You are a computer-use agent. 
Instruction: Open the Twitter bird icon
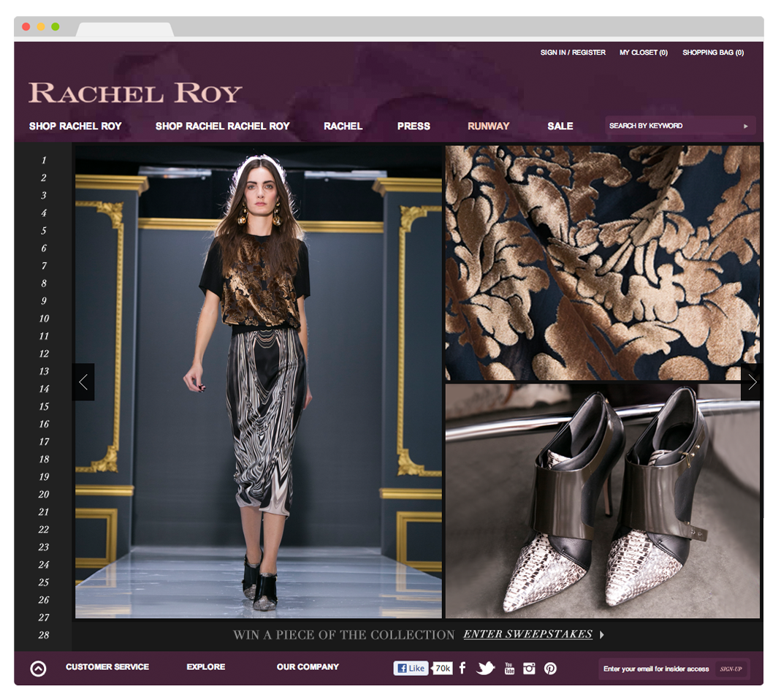486,668
